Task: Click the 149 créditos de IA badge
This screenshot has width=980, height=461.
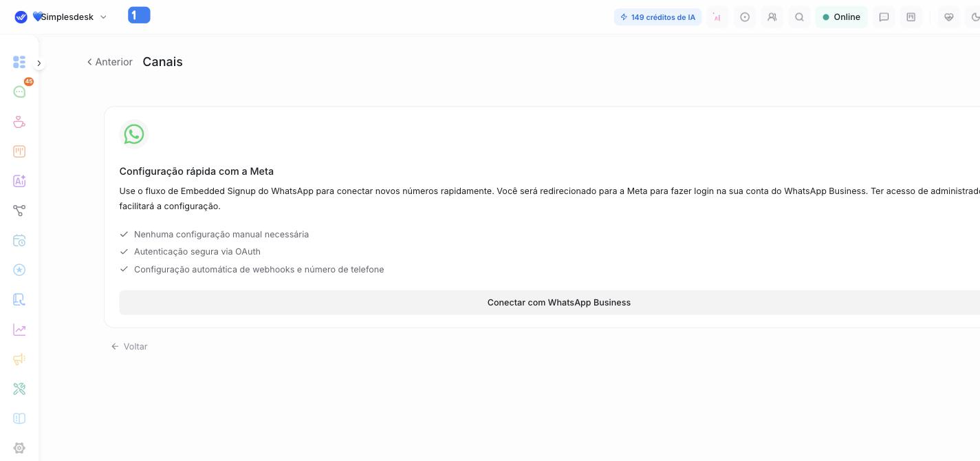Action: (657, 17)
